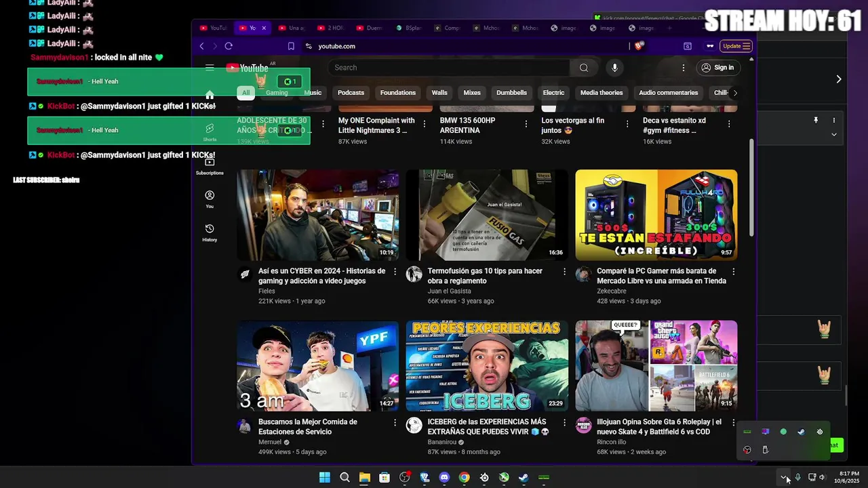This screenshot has height=488, width=868.
Task: Click the taskbar microphone tray icon
Action: point(798,477)
